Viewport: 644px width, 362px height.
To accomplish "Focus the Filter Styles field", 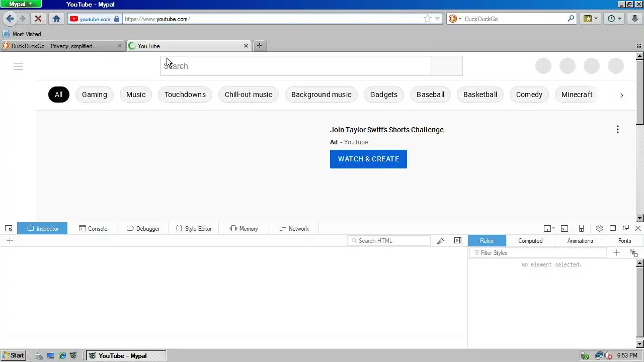I will [538, 253].
